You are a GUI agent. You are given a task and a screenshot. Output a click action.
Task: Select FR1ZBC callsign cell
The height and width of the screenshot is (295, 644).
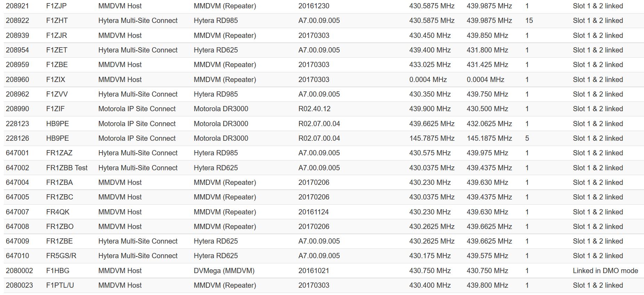59,197
